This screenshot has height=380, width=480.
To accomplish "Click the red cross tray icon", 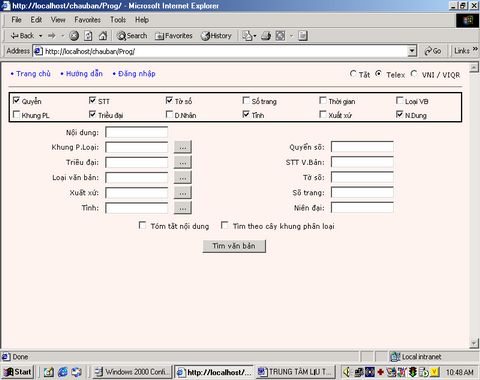I will coord(380,372).
